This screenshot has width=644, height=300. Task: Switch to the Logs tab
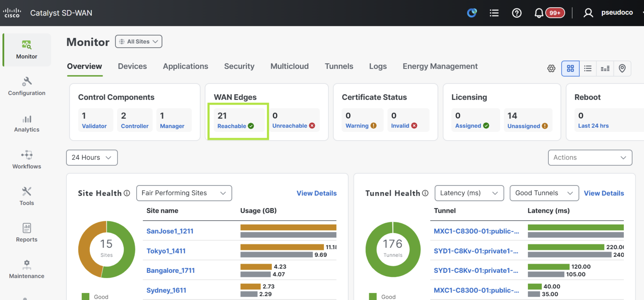pos(378,66)
